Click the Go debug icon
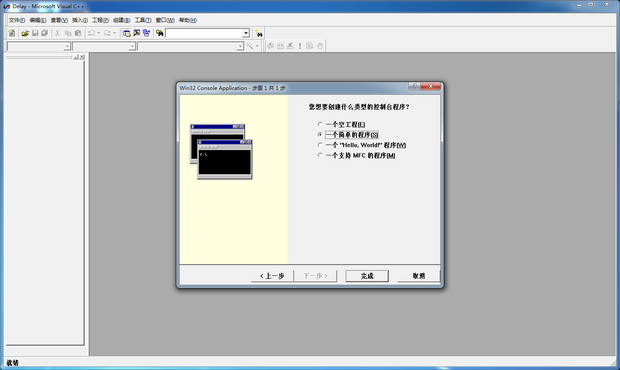The width and height of the screenshot is (620, 370). pyautogui.click(x=310, y=46)
